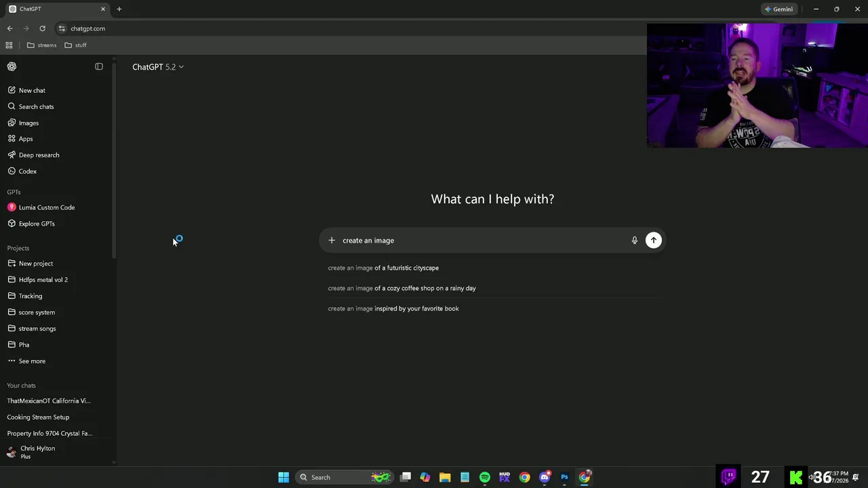Click the Gemini button in the title bar
The width and height of the screenshot is (868, 488).
tap(778, 9)
